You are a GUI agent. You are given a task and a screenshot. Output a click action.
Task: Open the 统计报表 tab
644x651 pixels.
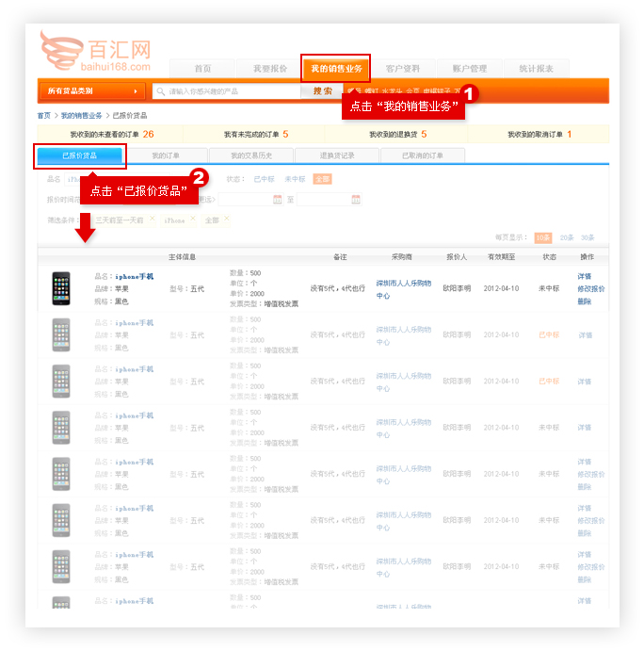(536, 69)
